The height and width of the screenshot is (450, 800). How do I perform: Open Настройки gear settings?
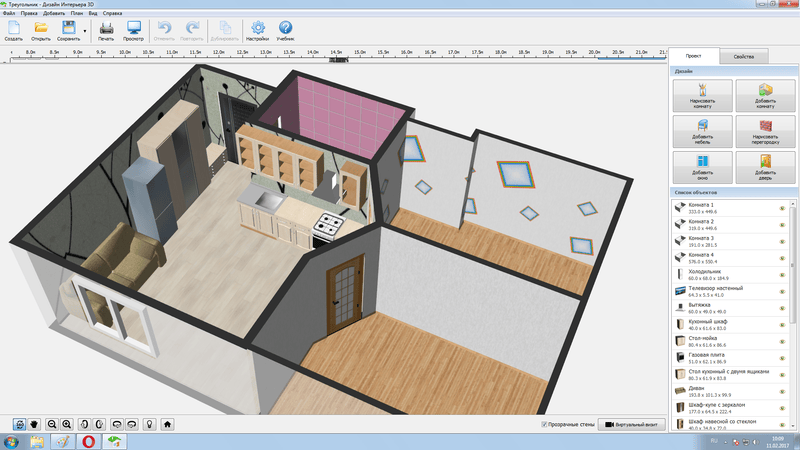tap(258, 29)
